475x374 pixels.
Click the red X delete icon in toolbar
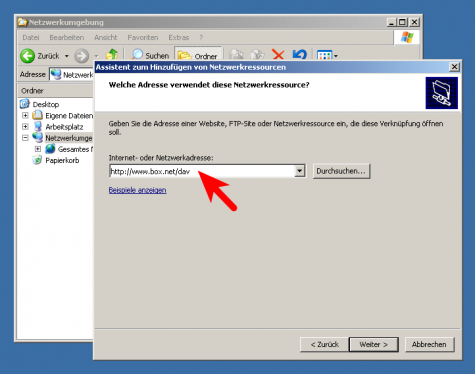(278, 55)
